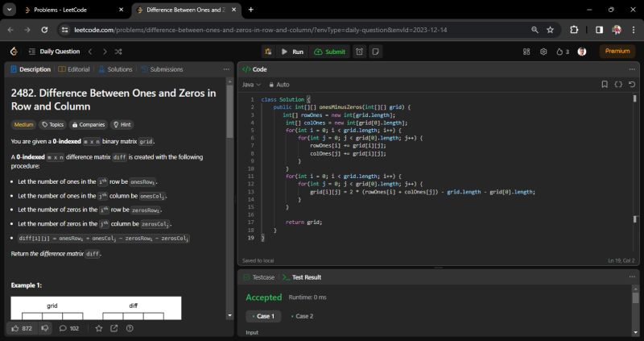Pick a random question shuffle icon
This screenshot has width=644, height=341.
[x=118, y=52]
